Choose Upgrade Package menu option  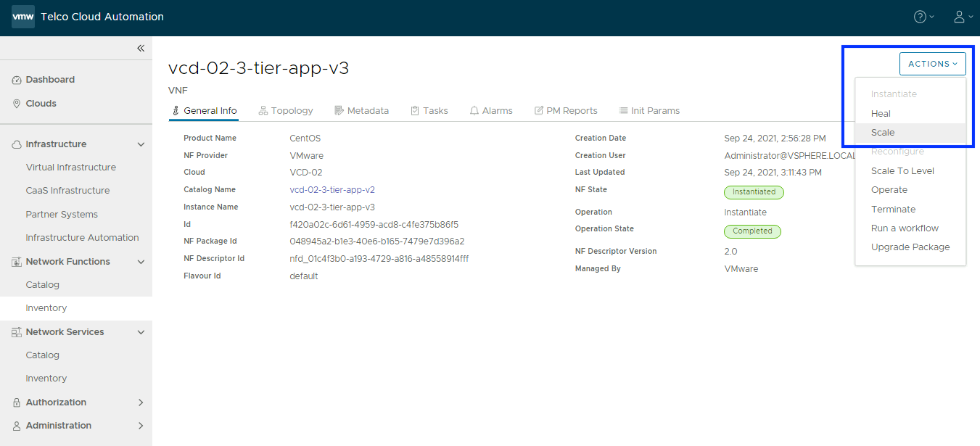(x=910, y=247)
